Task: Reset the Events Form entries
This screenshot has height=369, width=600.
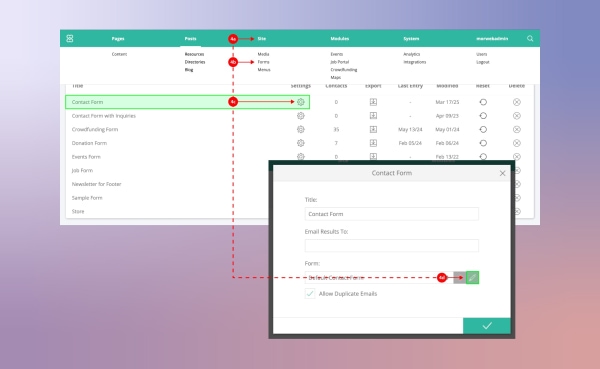Action: (x=483, y=157)
